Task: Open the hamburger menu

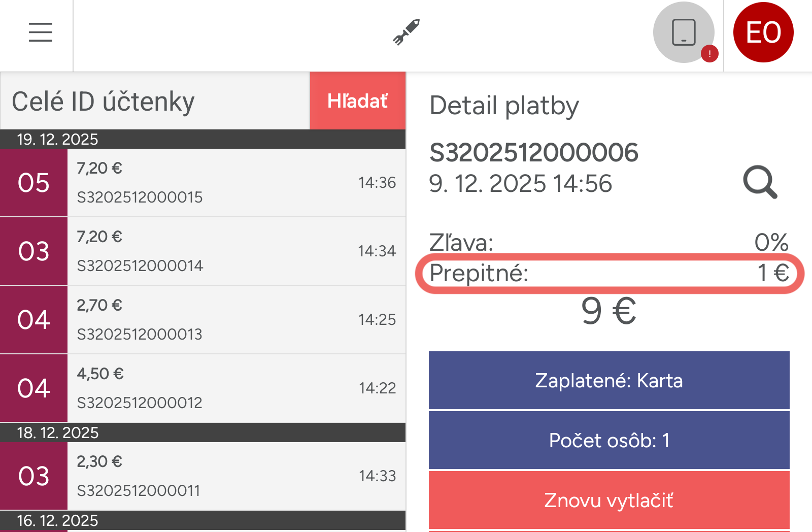Action: coord(40,32)
